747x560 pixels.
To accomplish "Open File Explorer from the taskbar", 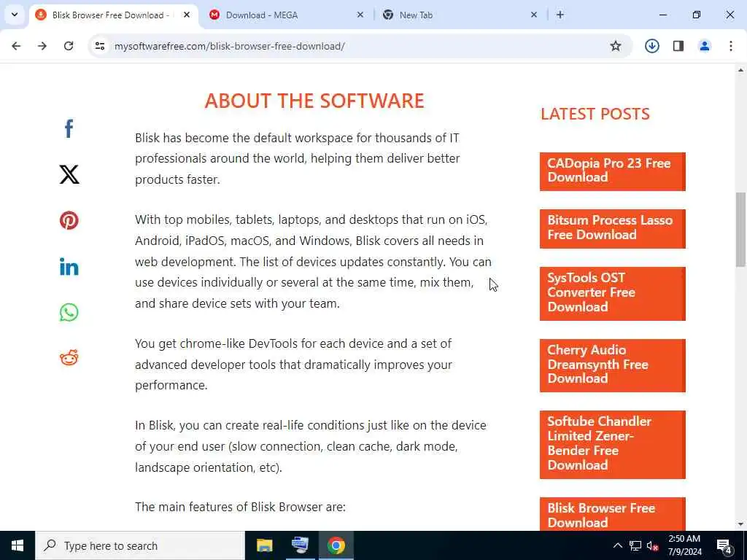I will pos(264,545).
